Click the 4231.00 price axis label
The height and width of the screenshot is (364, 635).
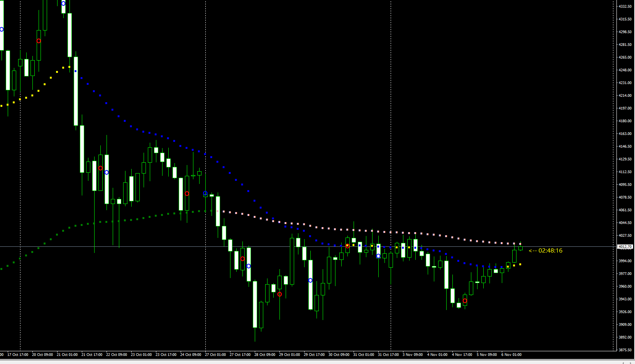pos(625,83)
